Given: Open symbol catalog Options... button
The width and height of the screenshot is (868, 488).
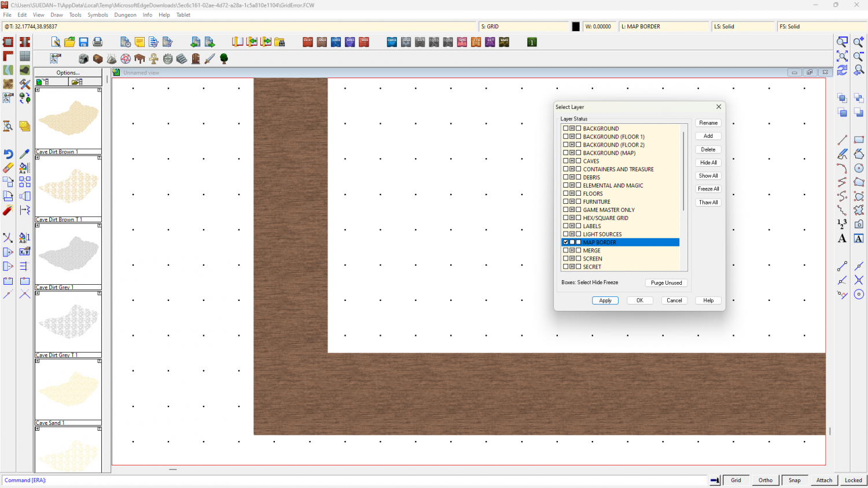Looking at the screenshot, I should click(68, 73).
